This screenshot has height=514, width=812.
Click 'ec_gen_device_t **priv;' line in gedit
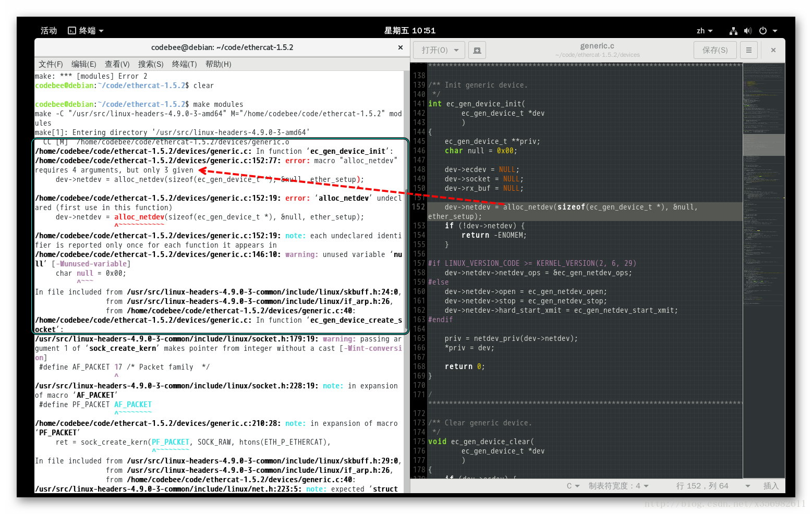coord(492,141)
